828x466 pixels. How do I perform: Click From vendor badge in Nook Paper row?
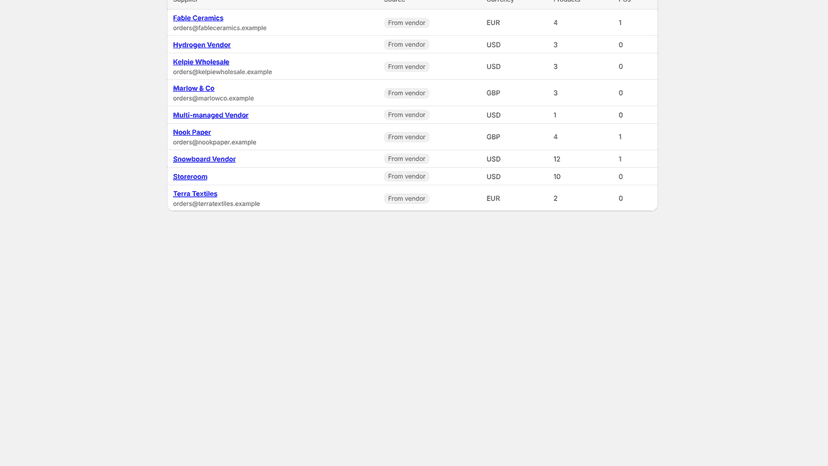click(x=406, y=137)
